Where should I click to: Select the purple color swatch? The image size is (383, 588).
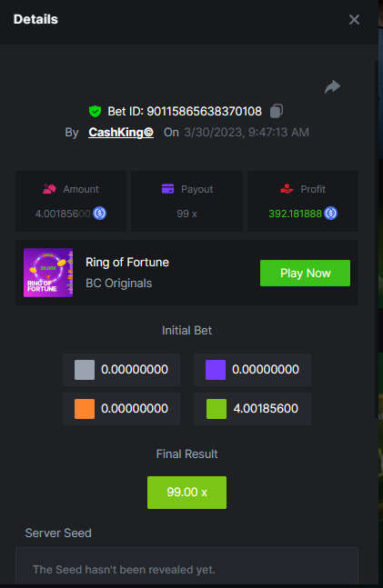tap(216, 370)
